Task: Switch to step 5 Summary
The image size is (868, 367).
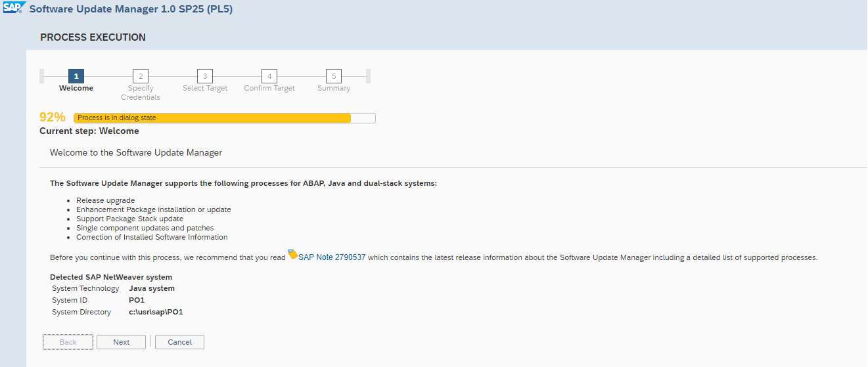Action: 333,76
